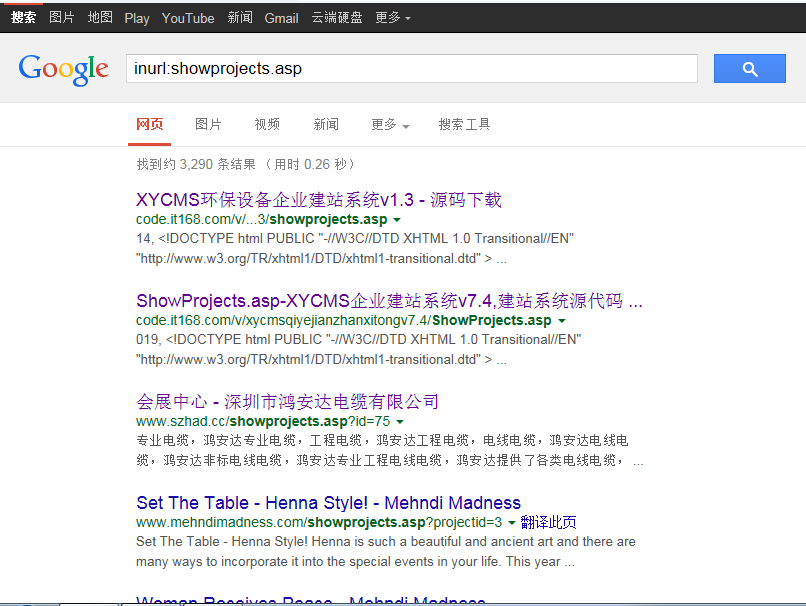Click 翻译此页 translate this page link
Screen dimensions: 806x606
(x=548, y=522)
